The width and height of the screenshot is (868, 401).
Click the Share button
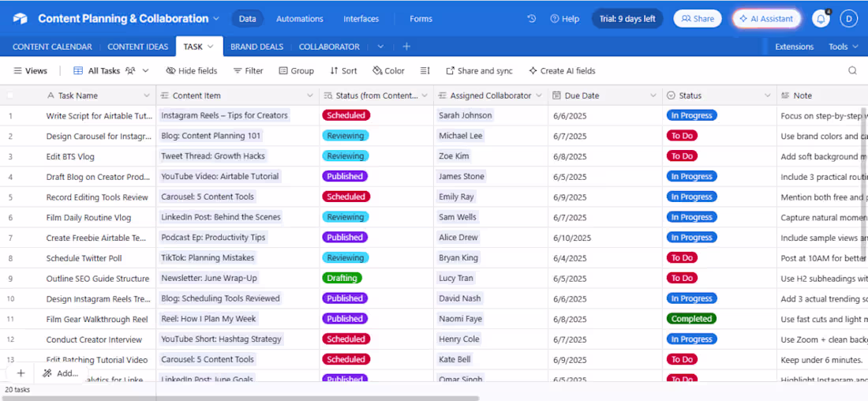(698, 18)
